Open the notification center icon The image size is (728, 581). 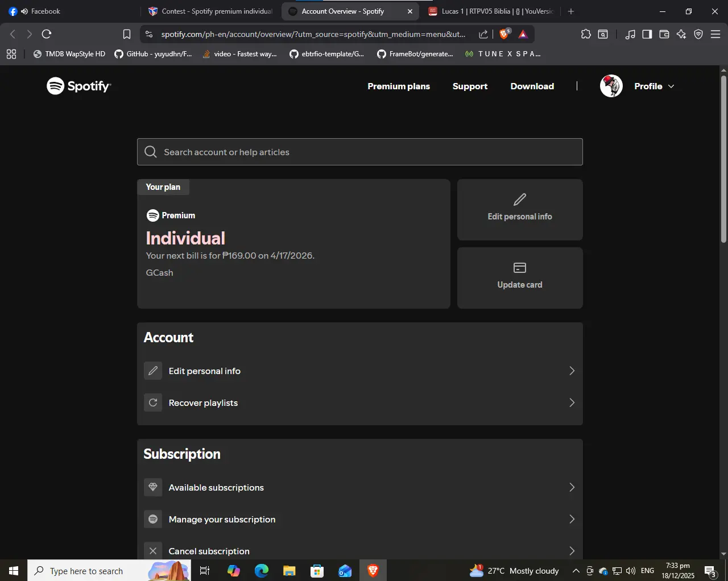(710, 571)
